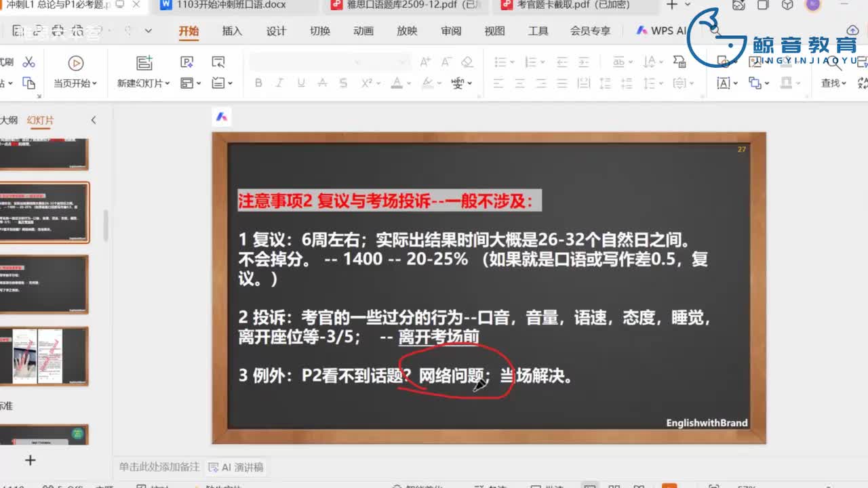The height and width of the screenshot is (488, 868).
Task: Switch to 雅思口语题库2509-12.pdf tab
Action: pos(407,6)
